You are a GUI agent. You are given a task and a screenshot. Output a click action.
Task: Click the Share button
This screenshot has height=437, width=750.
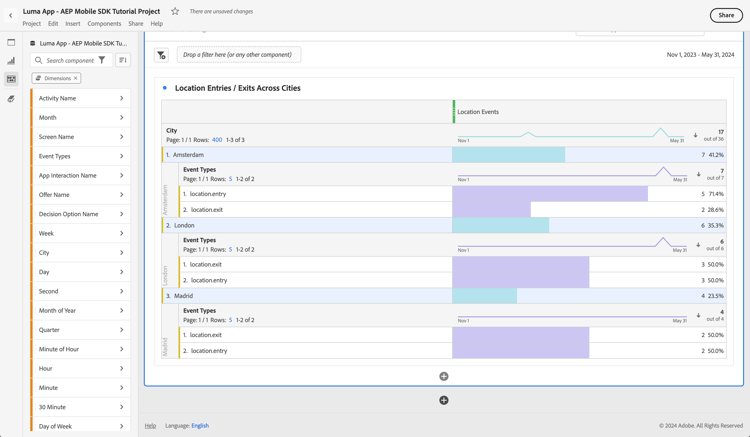click(x=726, y=15)
